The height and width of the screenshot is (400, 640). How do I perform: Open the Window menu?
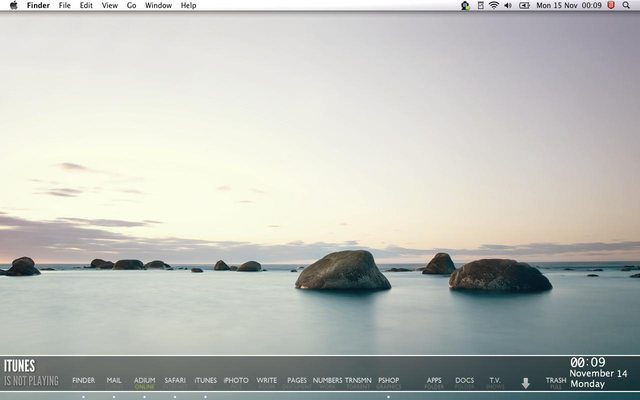tap(158, 6)
